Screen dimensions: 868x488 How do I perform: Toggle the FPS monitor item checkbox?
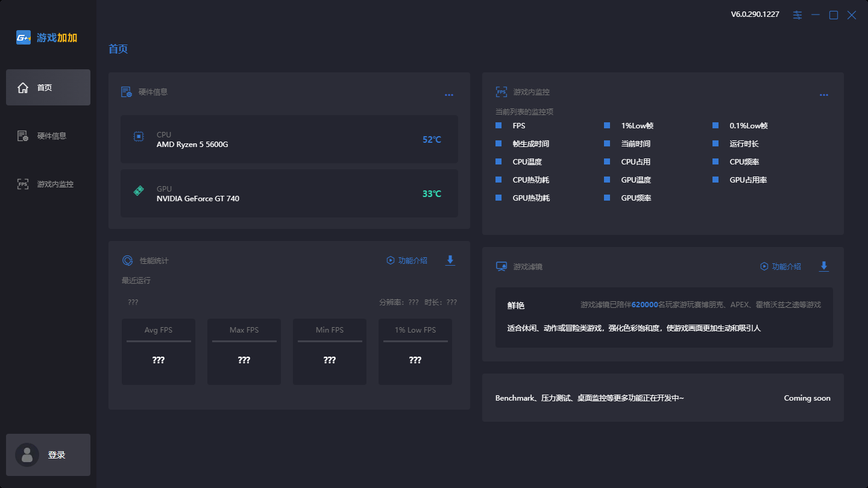(x=498, y=126)
